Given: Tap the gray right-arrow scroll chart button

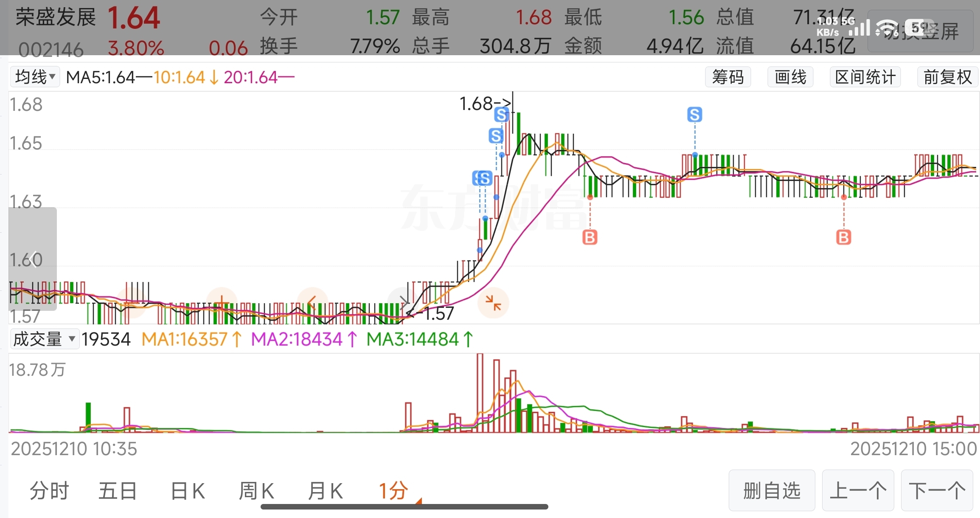Looking at the screenshot, I should pyautogui.click(x=403, y=303).
